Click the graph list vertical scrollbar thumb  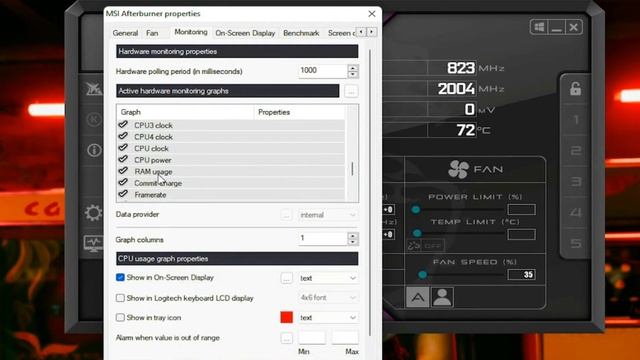352,169
